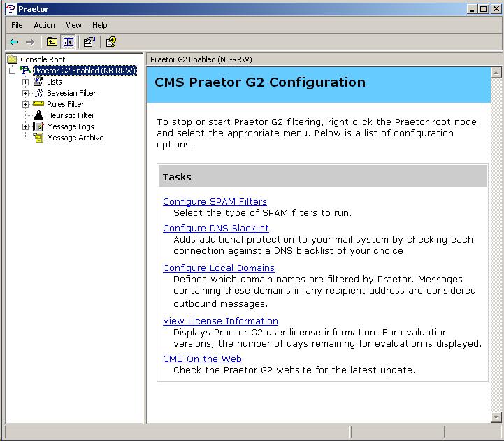This screenshot has height=441, width=504.
Task: Open the CMS On the Web link
Action: pos(202,359)
